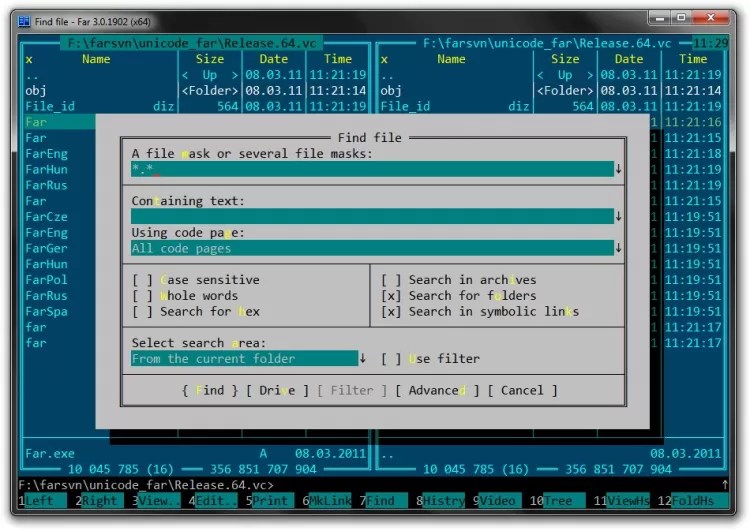
Task: Toggle Search for hex checkbox
Action: click(x=143, y=311)
